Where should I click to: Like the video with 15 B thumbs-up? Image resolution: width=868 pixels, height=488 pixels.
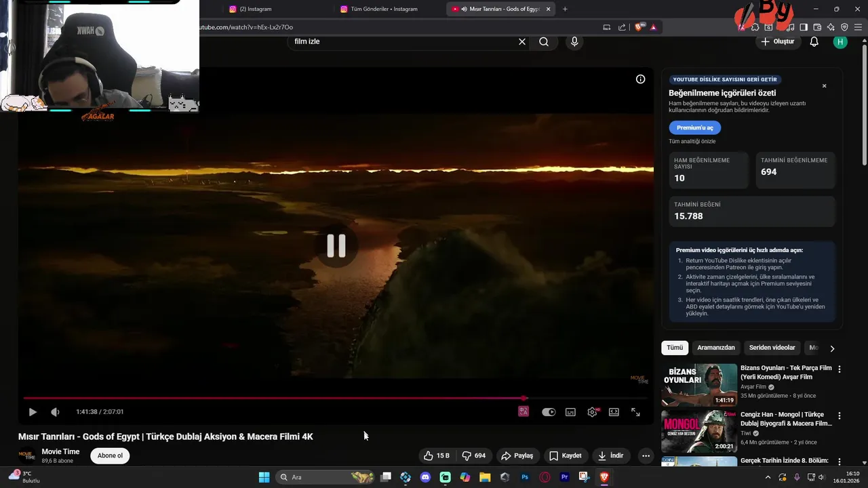(x=437, y=455)
